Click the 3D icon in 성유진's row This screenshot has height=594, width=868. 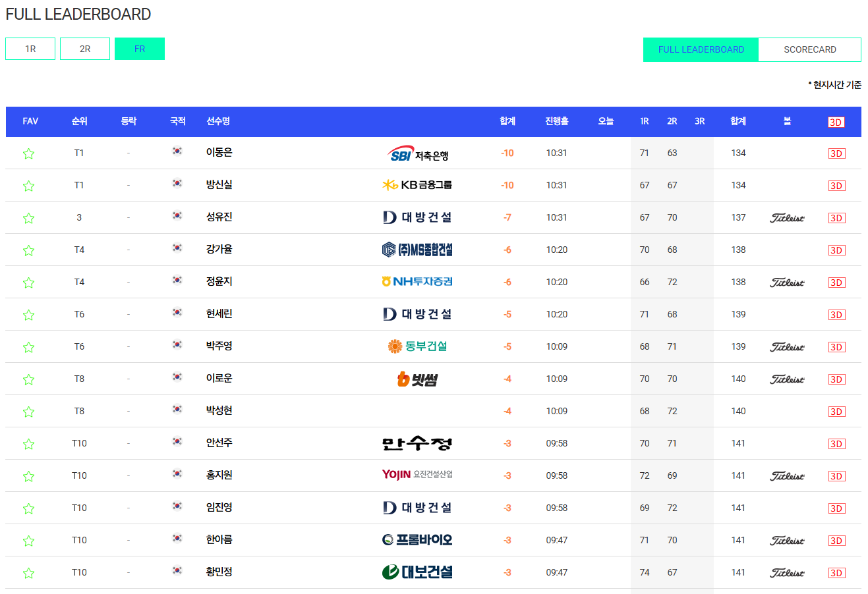pyautogui.click(x=836, y=218)
